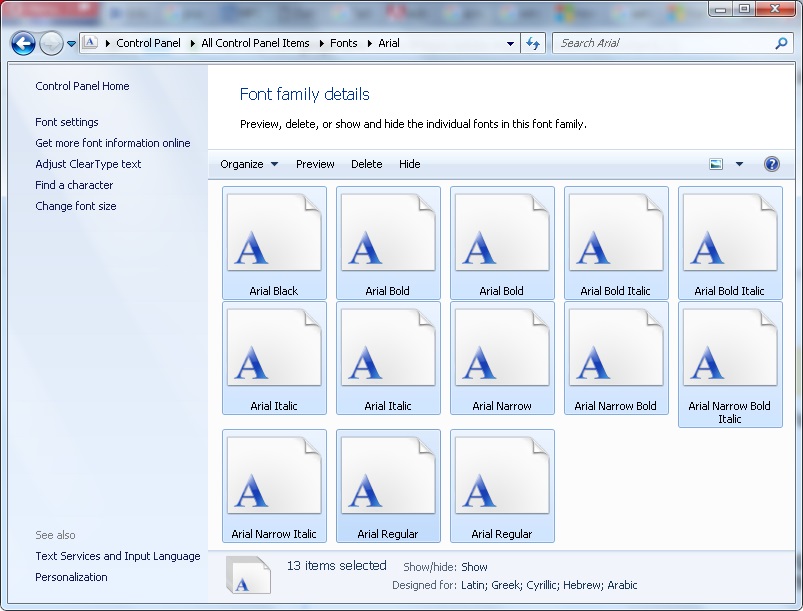803x611 pixels.
Task: Refresh the Arial folder view
Action: tap(533, 44)
